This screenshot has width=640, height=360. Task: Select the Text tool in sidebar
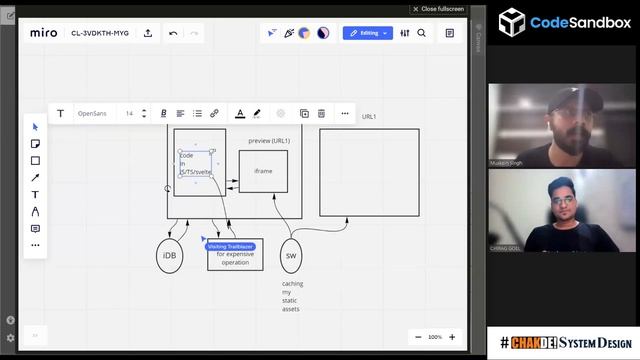[35, 195]
